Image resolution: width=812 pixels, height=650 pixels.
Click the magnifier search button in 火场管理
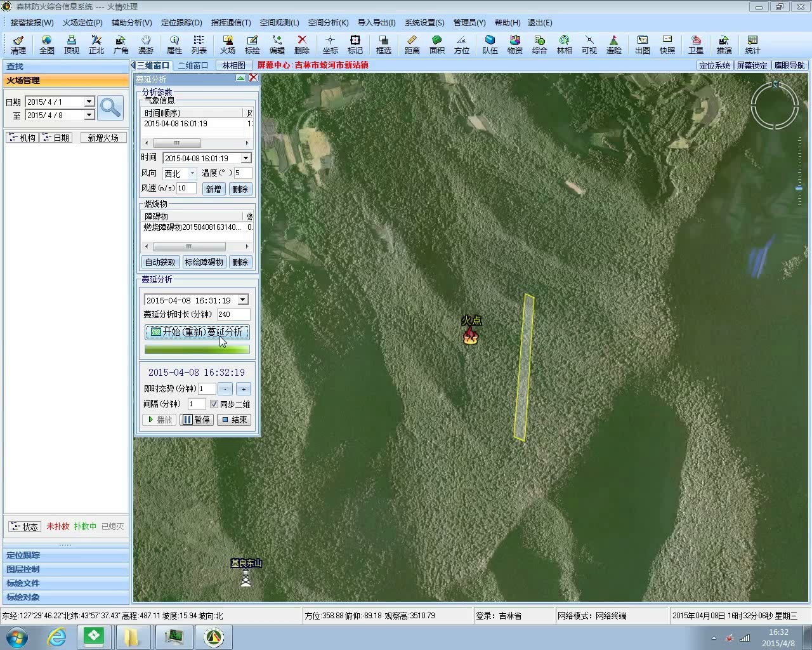110,108
